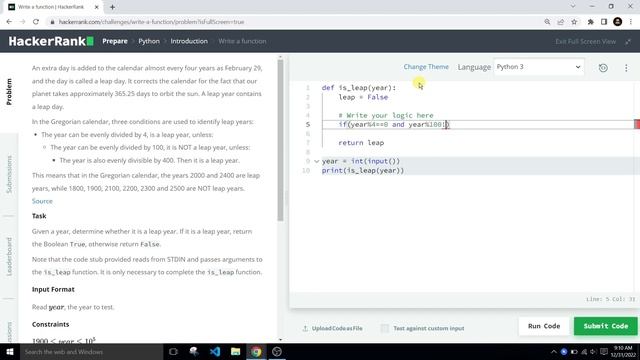This screenshot has height=360, width=640.
Task: Open a new browser tab
Action: pos(112,7)
